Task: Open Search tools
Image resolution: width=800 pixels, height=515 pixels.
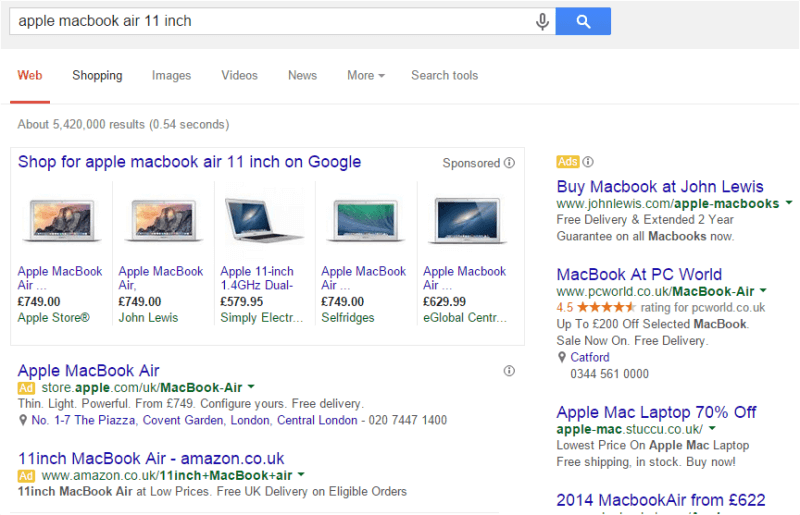Action: [x=444, y=76]
